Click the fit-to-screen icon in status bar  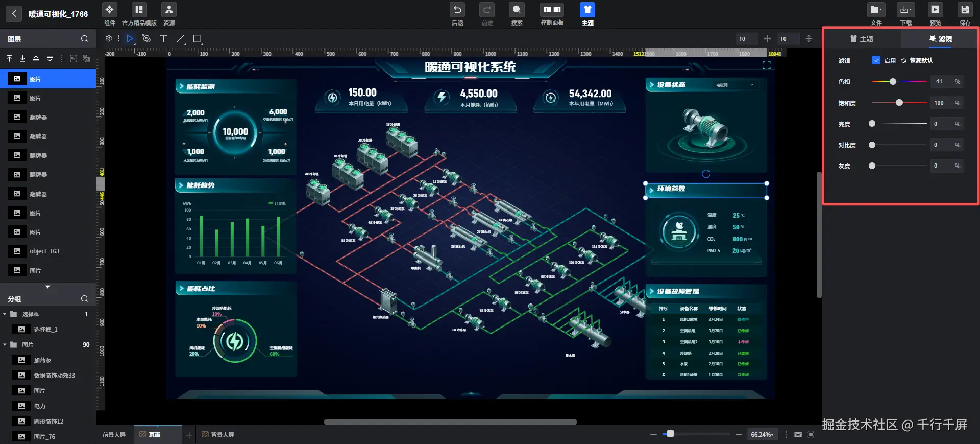(811, 434)
